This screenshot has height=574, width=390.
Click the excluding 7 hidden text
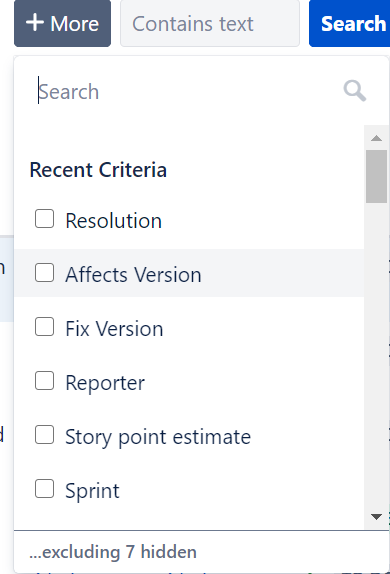coord(113,552)
